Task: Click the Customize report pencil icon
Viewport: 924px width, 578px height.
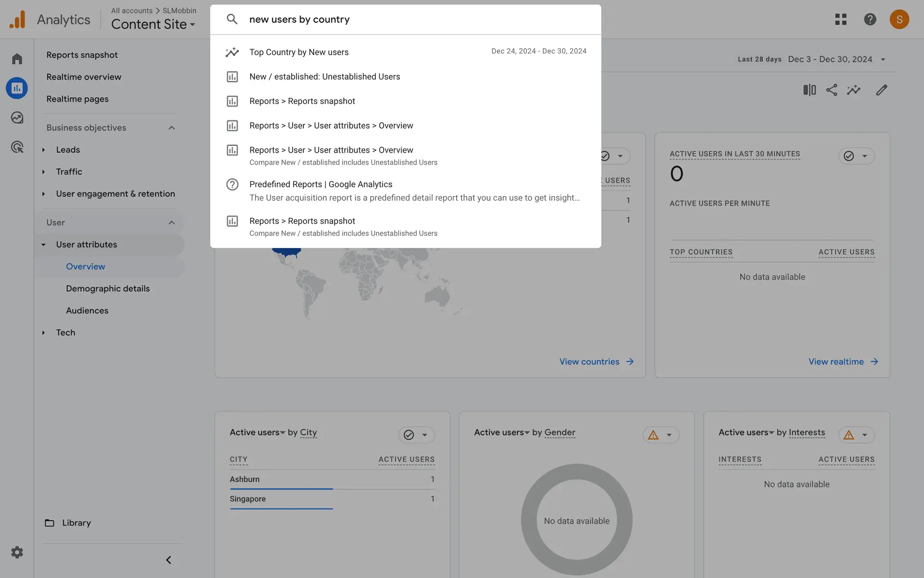Action: tap(881, 90)
